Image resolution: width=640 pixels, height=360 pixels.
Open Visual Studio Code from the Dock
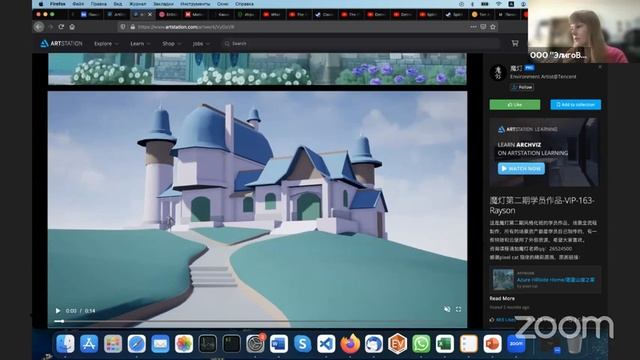[x=326, y=344]
